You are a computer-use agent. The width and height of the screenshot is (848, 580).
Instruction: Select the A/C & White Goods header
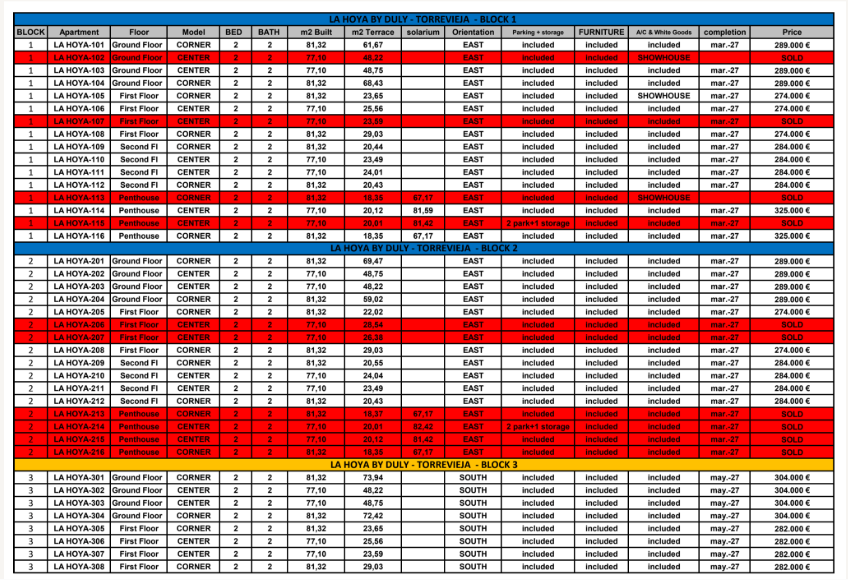pos(663,32)
